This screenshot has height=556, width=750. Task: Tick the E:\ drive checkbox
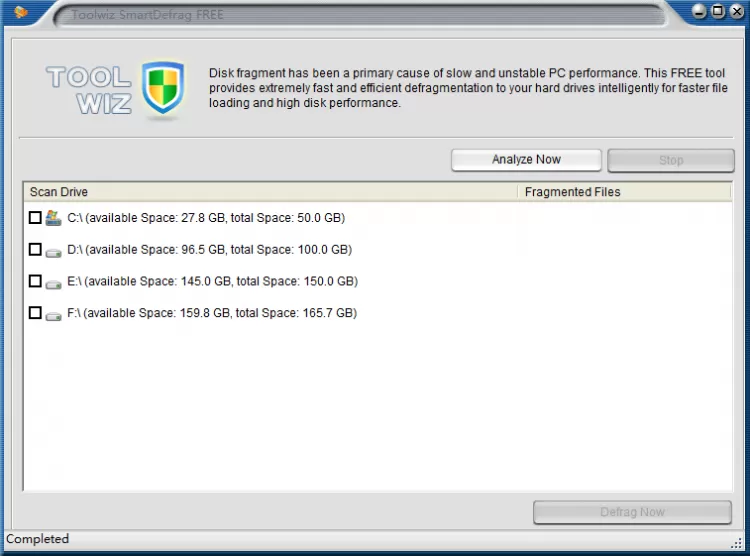[35, 281]
